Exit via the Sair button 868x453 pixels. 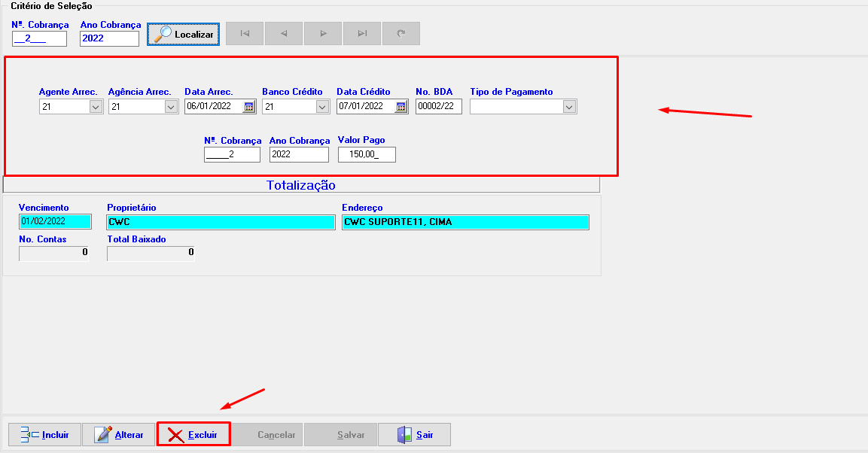[x=414, y=435]
